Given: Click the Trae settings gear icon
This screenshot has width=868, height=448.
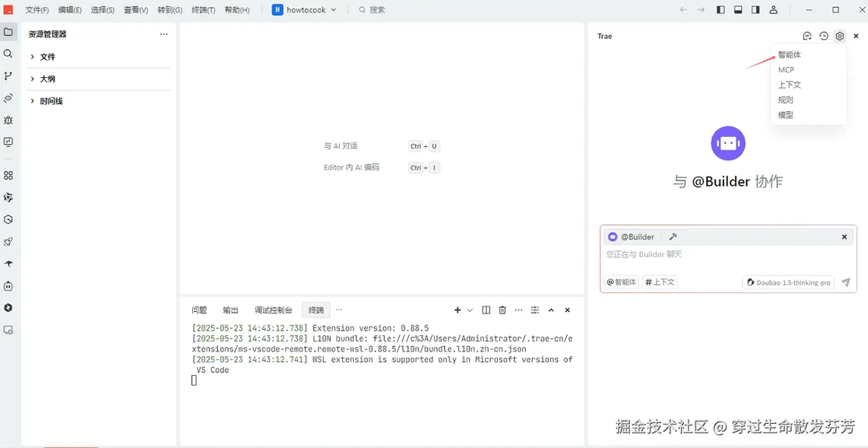Looking at the screenshot, I should tap(840, 36).
